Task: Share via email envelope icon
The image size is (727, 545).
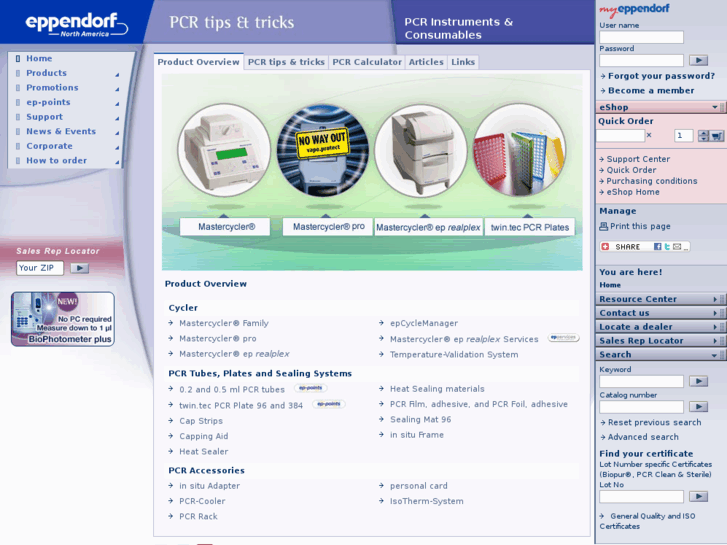Action: 677,247
